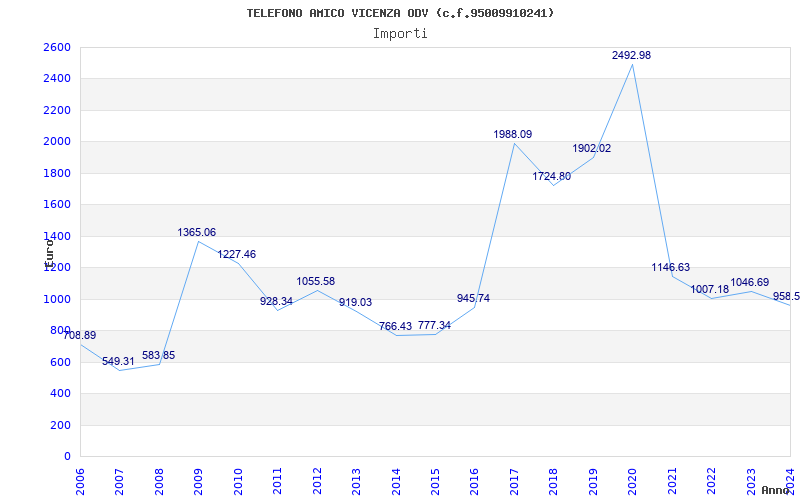The width and height of the screenshot is (800, 500).
Task: Click the 708.89 data label
Action: point(80,335)
